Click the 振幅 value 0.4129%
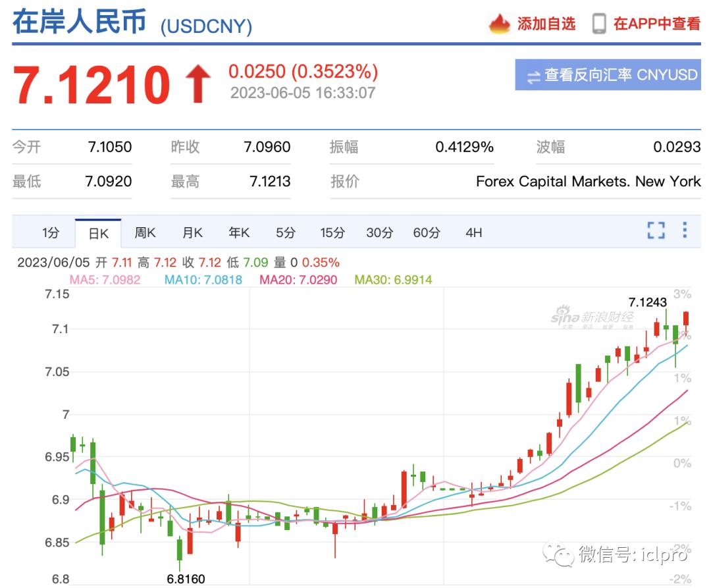Image resolution: width=711 pixels, height=588 pixels. [464, 147]
